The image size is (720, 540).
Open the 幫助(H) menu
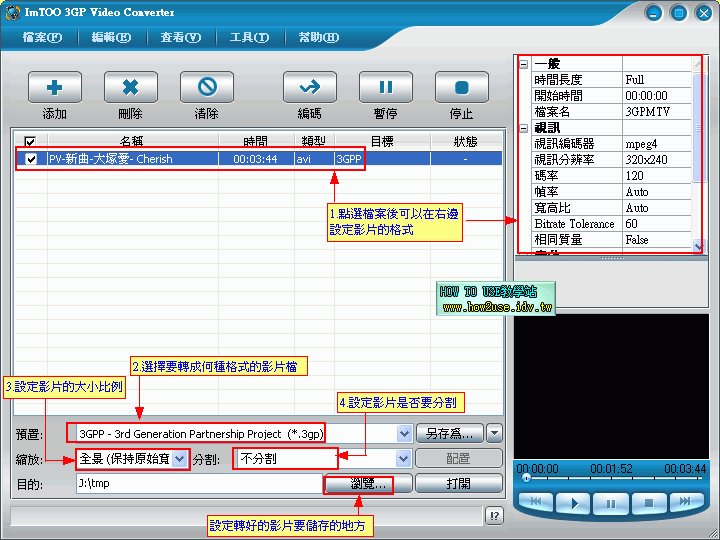click(x=319, y=37)
